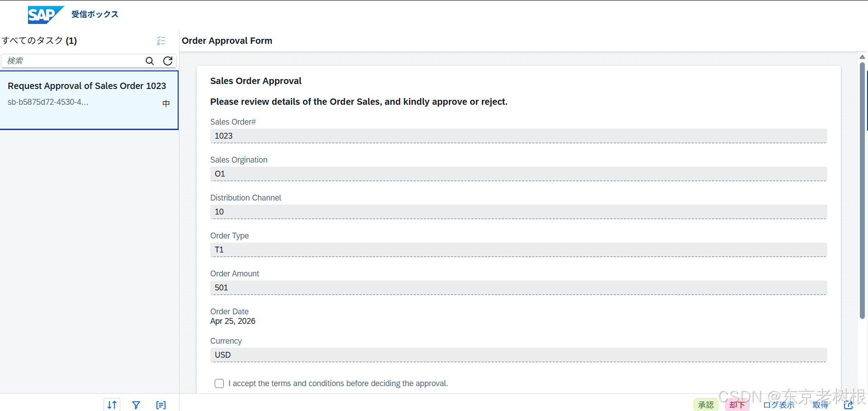Toggle multi-select mode for tasks
Screen dimensions: 868x411
pos(161,41)
